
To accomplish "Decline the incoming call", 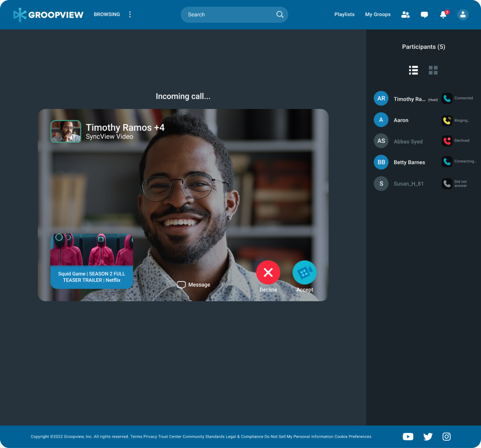I will click(268, 273).
